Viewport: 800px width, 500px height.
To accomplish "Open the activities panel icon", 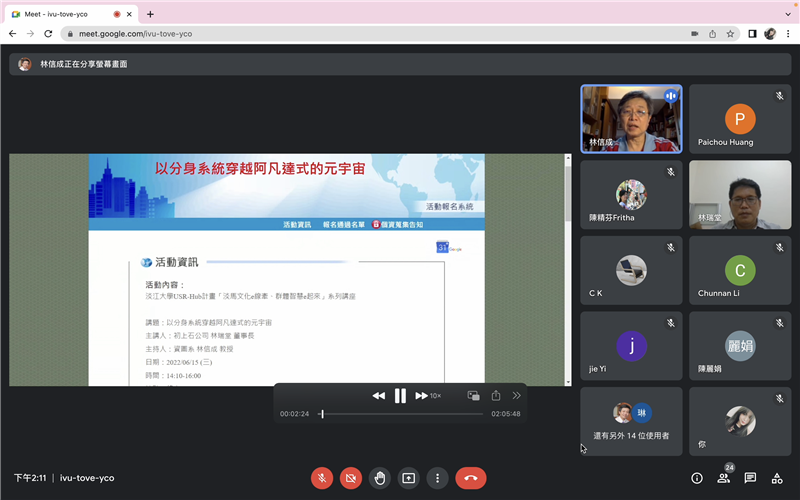I will (777, 478).
